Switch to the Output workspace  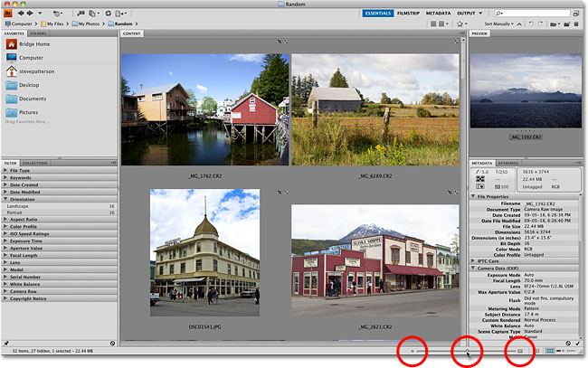tap(466, 14)
